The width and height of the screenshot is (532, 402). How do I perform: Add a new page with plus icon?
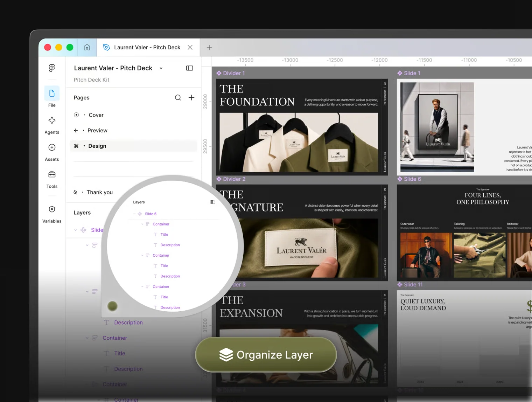191,97
